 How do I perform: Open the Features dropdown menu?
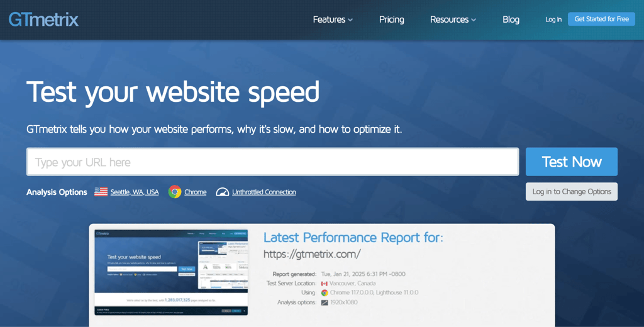[x=333, y=19]
